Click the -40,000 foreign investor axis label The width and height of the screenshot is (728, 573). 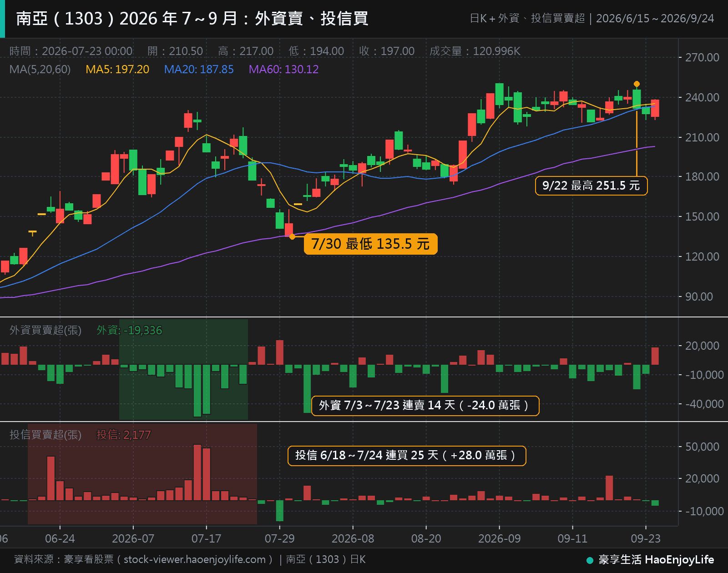[704, 404]
